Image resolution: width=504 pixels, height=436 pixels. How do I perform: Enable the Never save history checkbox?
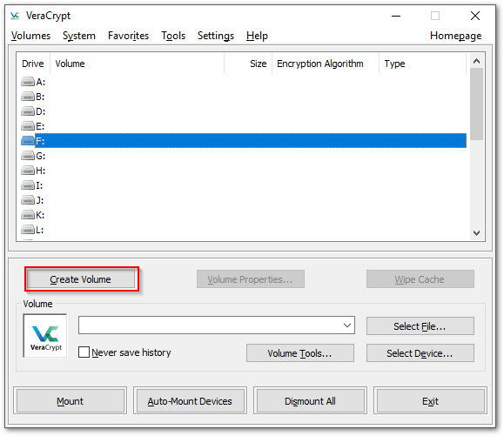84,352
